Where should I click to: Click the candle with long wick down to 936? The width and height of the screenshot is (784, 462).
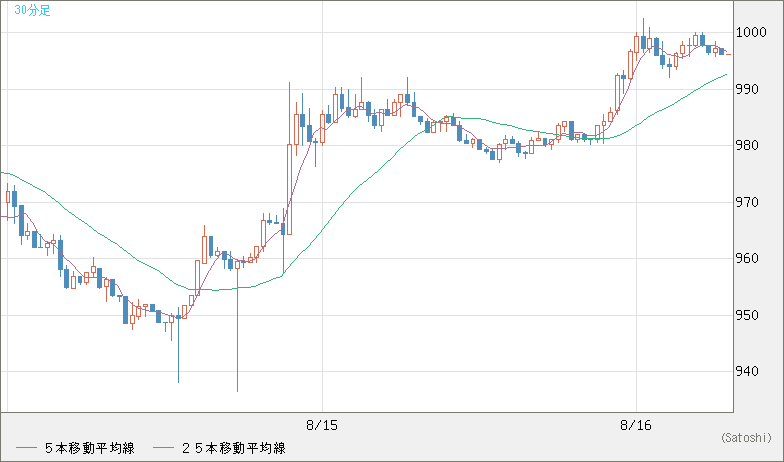pos(238,325)
